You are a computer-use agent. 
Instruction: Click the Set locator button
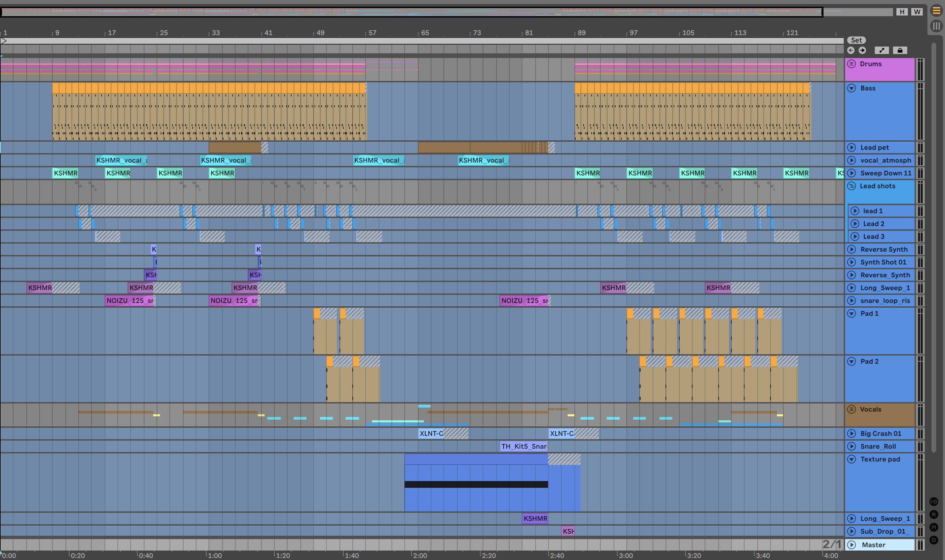pos(856,40)
